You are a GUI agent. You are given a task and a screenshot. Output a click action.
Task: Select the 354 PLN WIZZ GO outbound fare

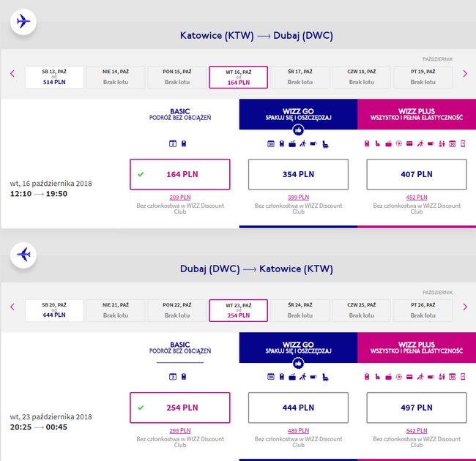click(x=298, y=174)
